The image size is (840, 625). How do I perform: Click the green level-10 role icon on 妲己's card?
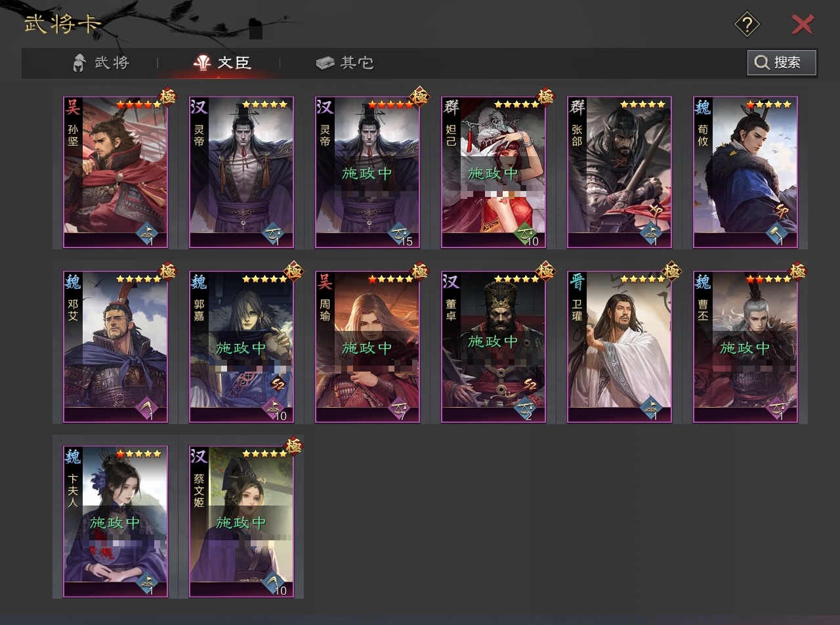(526, 233)
